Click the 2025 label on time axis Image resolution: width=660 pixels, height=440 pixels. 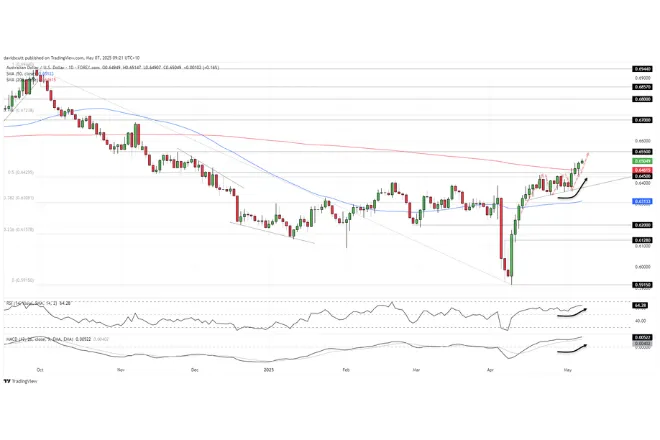click(269, 370)
